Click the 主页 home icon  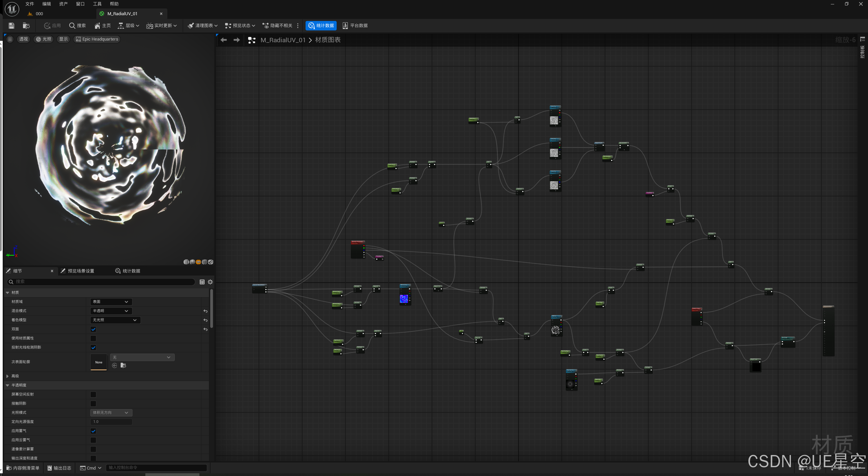(102, 26)
